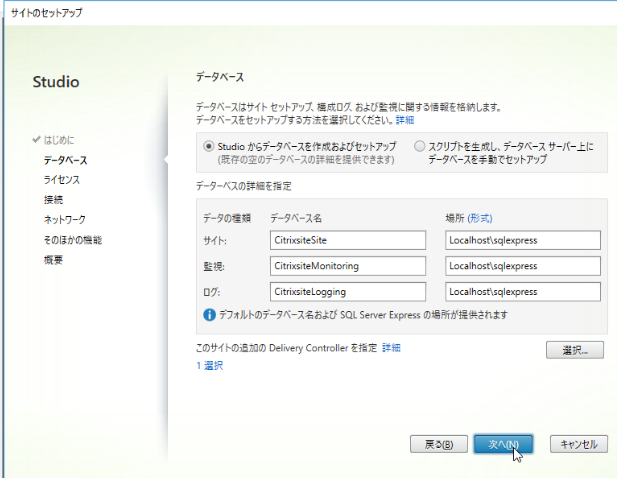Click the blue information icon

[209, 315]
